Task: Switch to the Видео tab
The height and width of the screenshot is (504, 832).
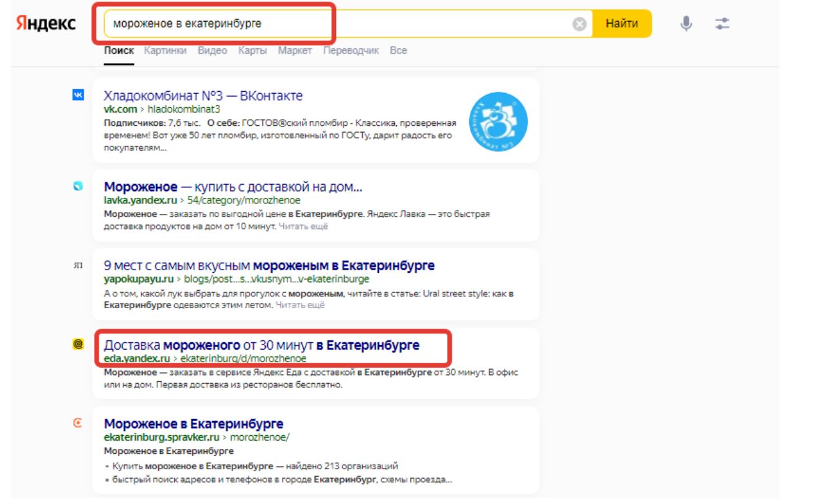Action: coord(212,51)
